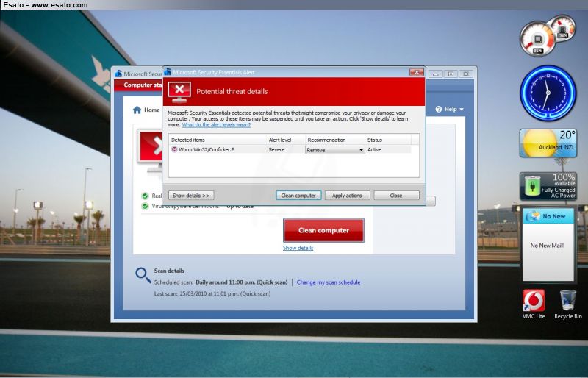Click the CPU meter gadget
The width and height of the screenshot is (588, 378).
(537, 39)
